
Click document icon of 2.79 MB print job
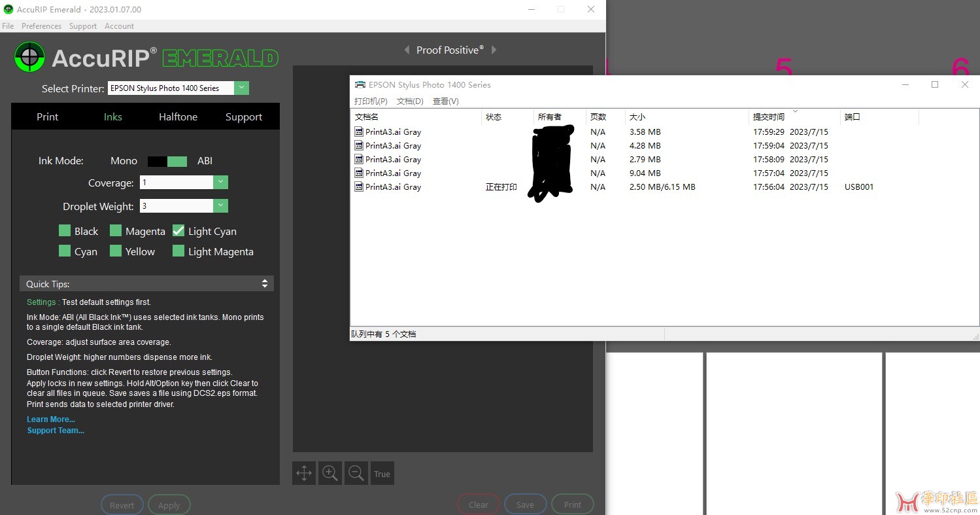click(x=359, y=159)
